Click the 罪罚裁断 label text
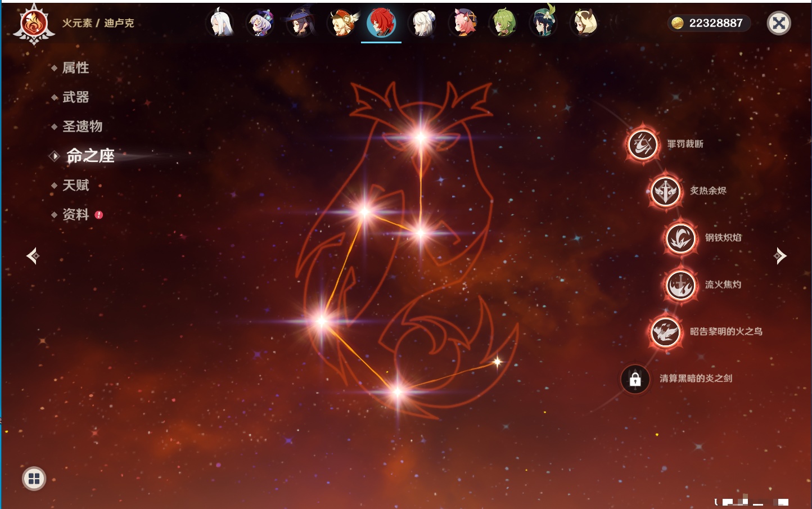This screenshot has height=509, width=812. pos(685,144)
